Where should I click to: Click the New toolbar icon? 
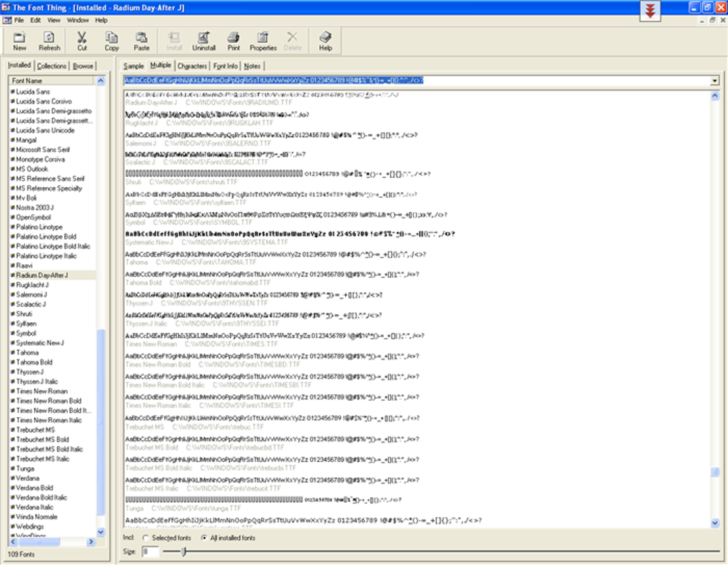click(x=19, y=41)
